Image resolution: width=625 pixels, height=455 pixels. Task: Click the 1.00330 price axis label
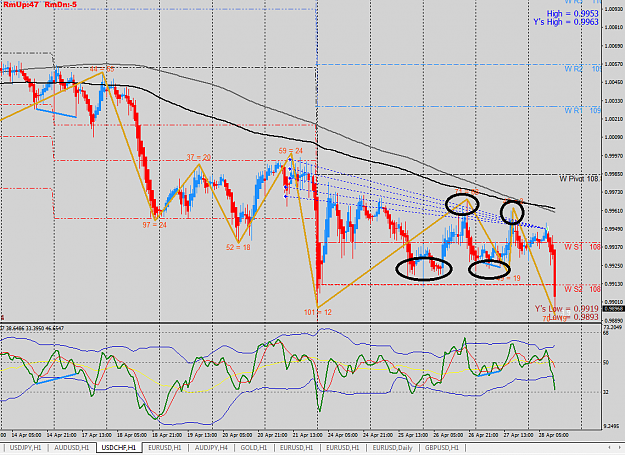[x=614, y=101]
